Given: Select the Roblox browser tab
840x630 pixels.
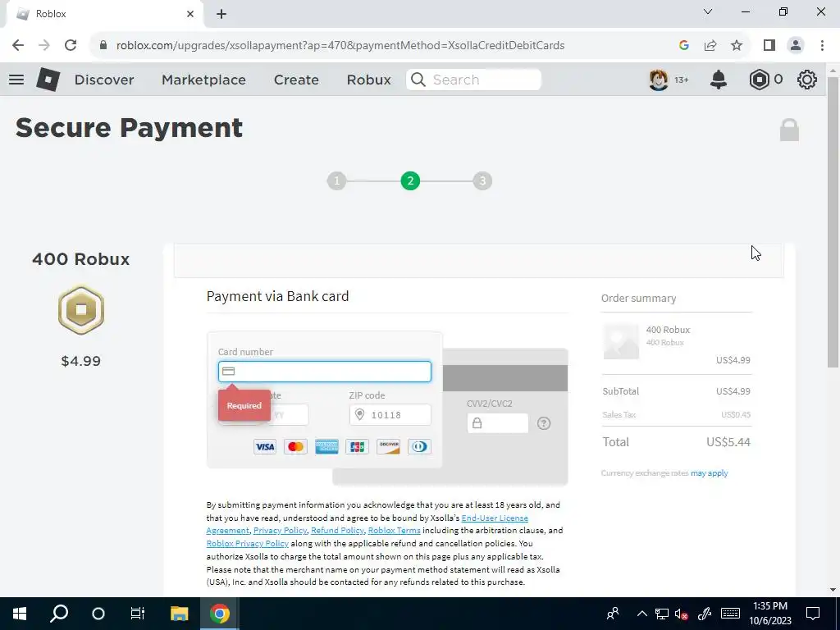Looking at the screenshot, I should coord(104,14).
